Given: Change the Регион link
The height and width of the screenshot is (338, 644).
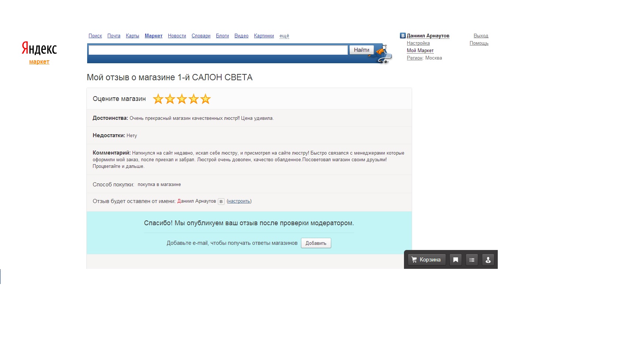Looking at the screenshot, I should (415, 58).
